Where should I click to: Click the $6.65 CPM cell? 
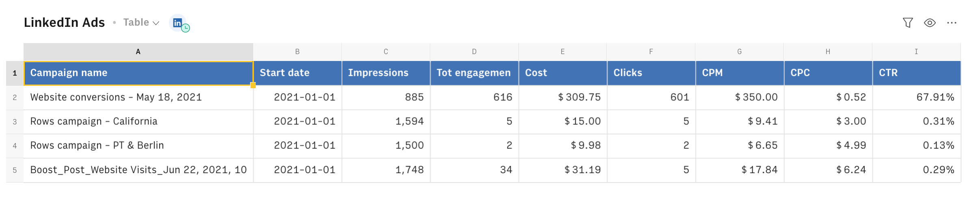740,146
